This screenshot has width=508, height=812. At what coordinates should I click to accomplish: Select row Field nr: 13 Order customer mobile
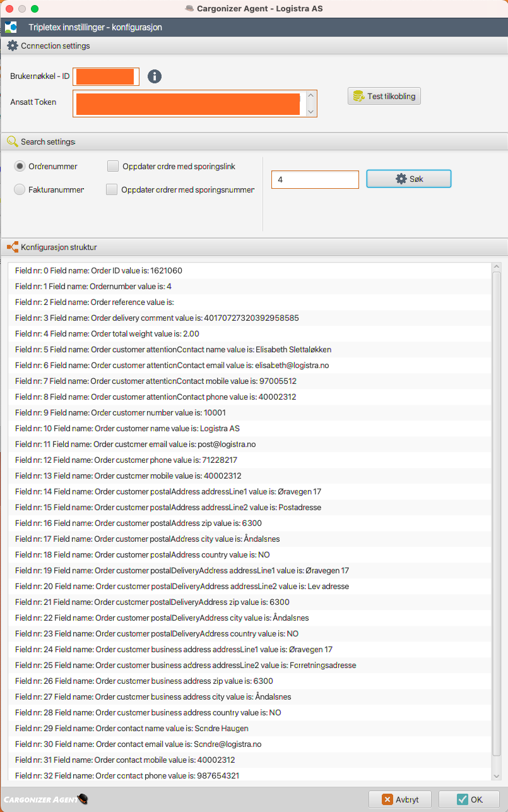[250, 475]
